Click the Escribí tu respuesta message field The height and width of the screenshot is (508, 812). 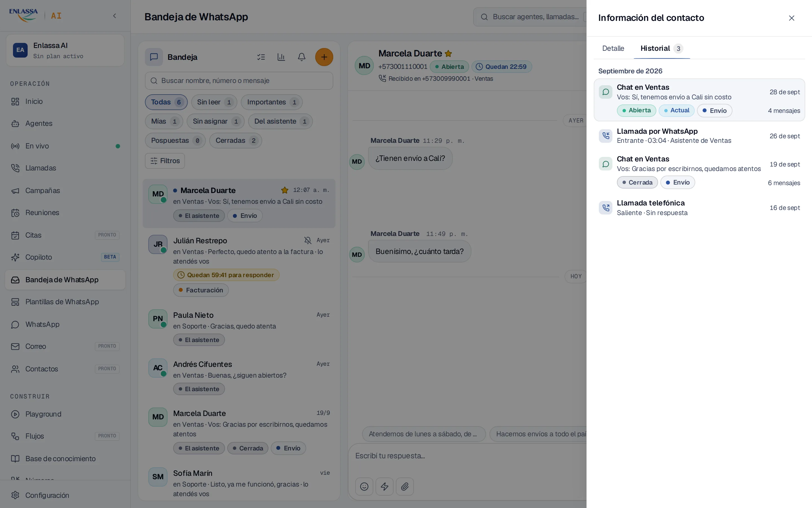coord(468,456)
